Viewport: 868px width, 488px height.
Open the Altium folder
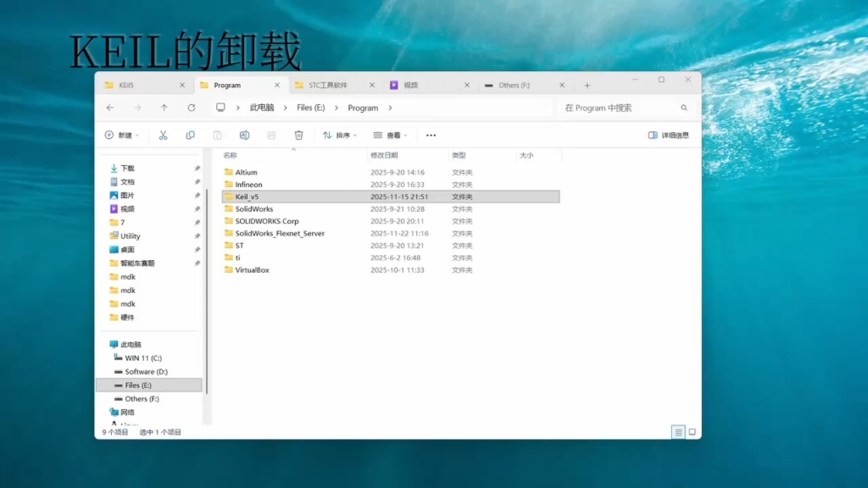[x=245, y=172]
